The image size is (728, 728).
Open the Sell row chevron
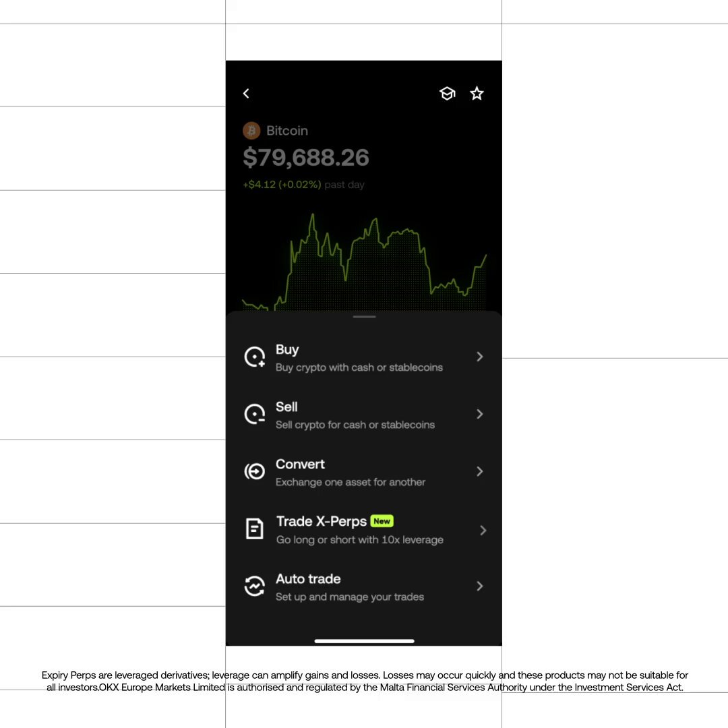click(x=480, y=414)
